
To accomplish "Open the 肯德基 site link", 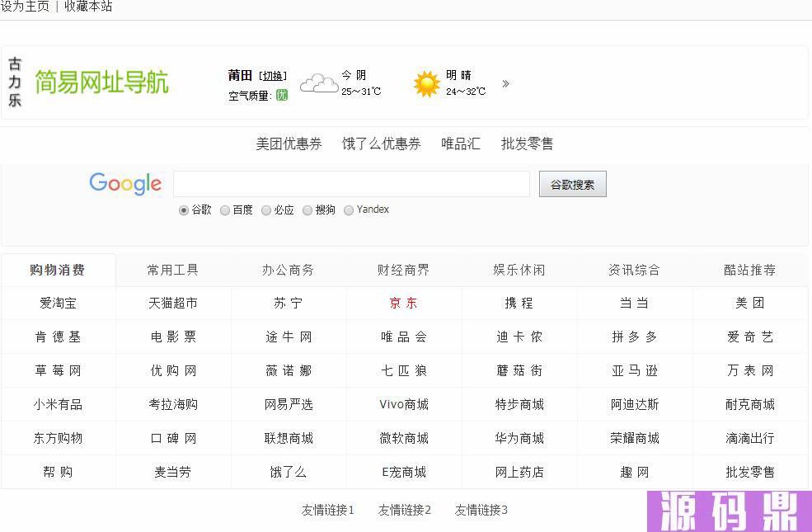I will tap(58, 337).
